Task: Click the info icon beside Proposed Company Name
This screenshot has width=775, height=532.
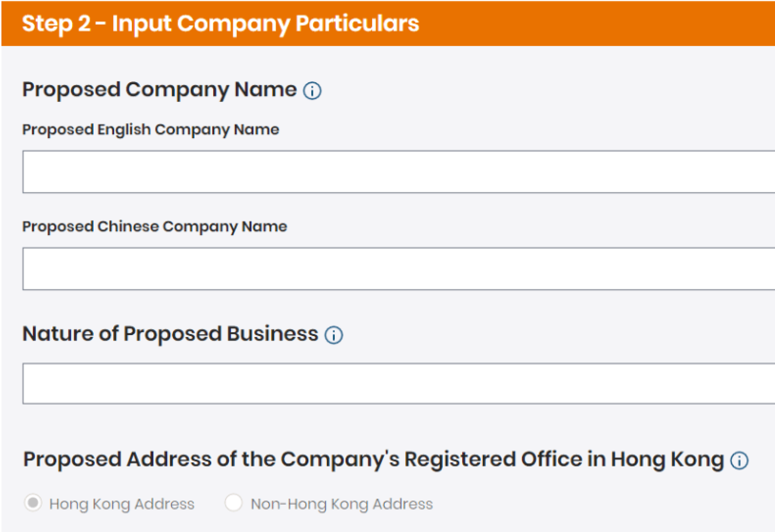Action: coord(312,91)
